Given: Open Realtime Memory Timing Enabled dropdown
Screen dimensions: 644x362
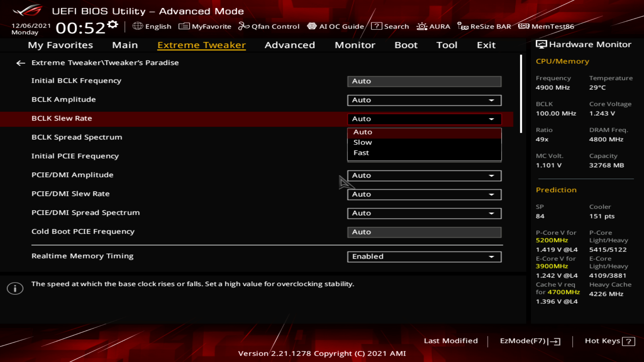Looking at the screenshot, I should point(424,257).
